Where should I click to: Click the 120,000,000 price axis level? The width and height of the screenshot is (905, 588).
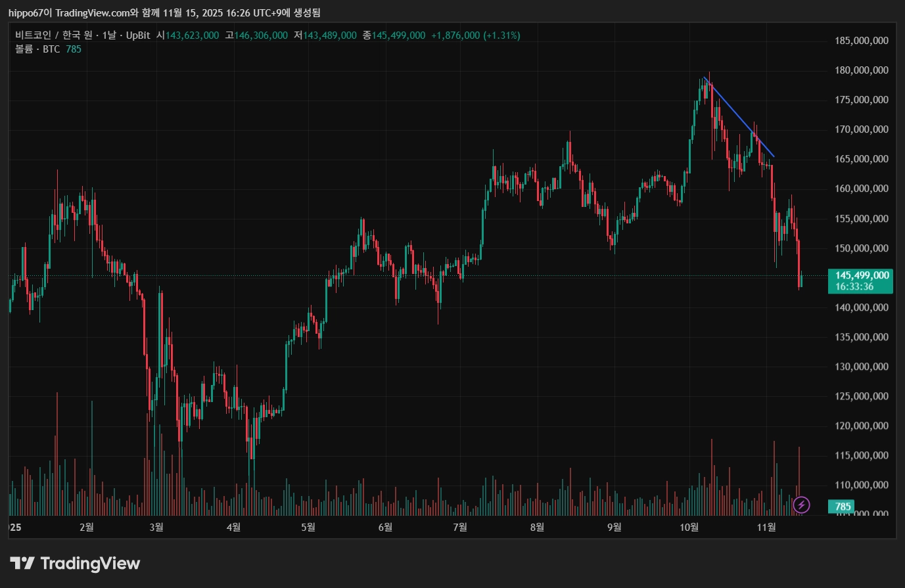[862, 426]
